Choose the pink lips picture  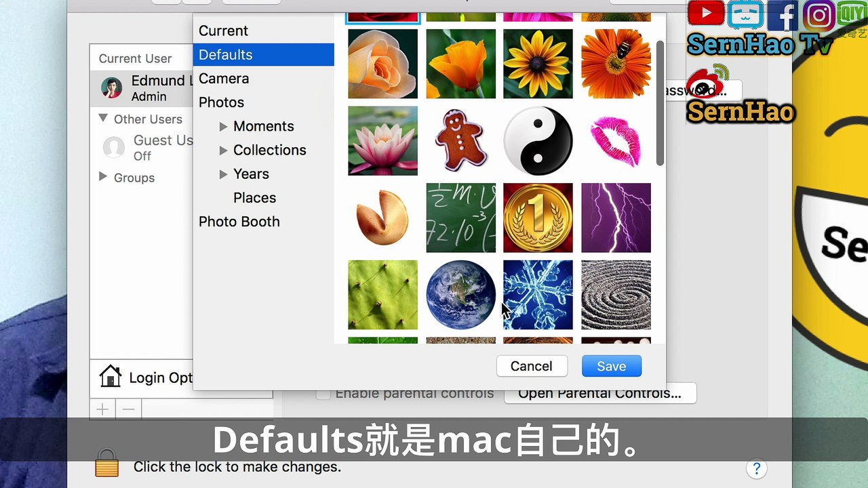616,141
